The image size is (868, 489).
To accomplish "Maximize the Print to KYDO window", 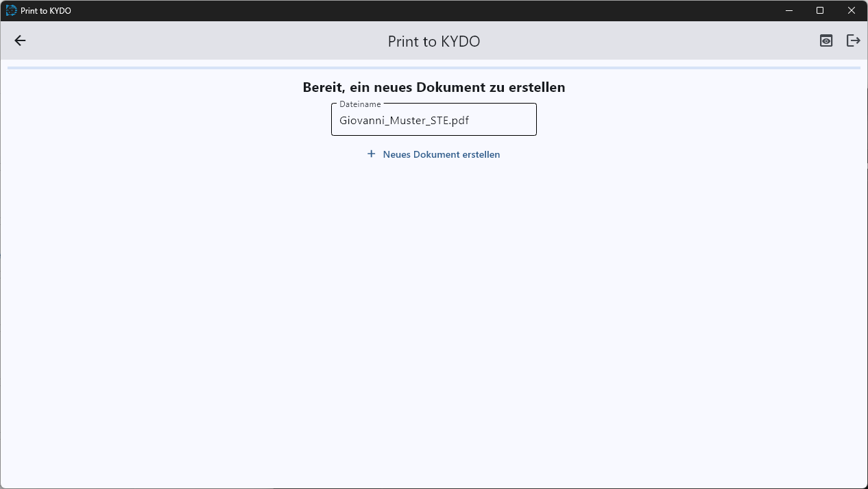I will click(x=820, y=10).
